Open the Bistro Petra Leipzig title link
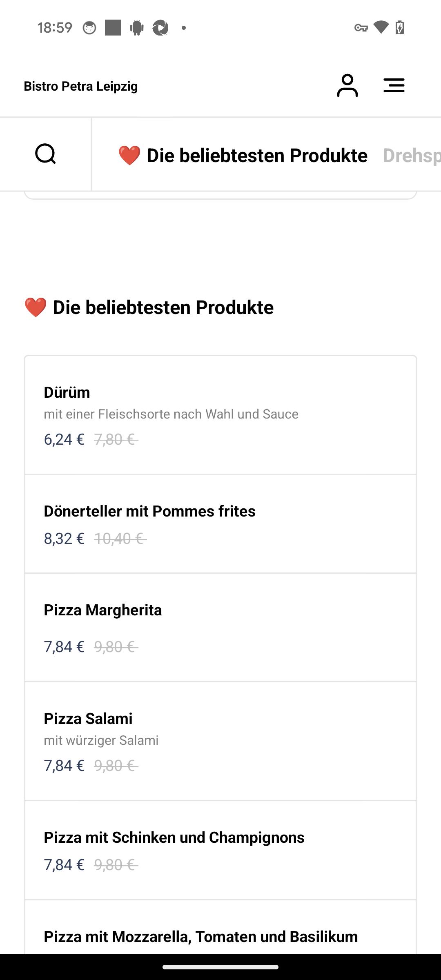This screenshot has width=441, height=980. (x=81, y=86)
